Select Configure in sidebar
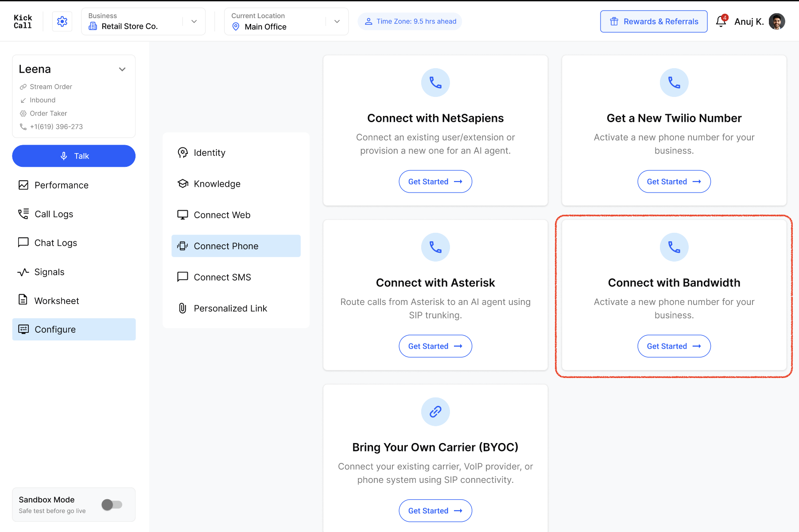Image resolution: width=799 pixels, height=532 pixels. pos(74,329)
